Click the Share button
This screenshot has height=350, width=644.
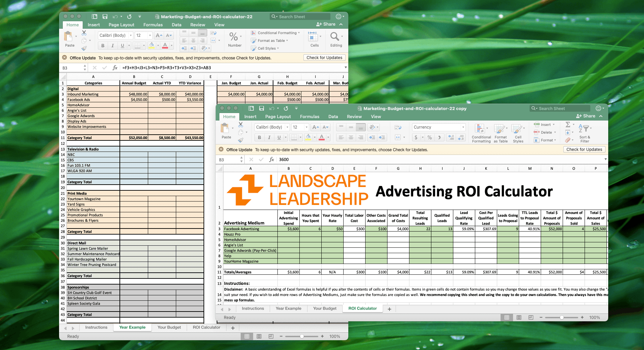(587, 116)
